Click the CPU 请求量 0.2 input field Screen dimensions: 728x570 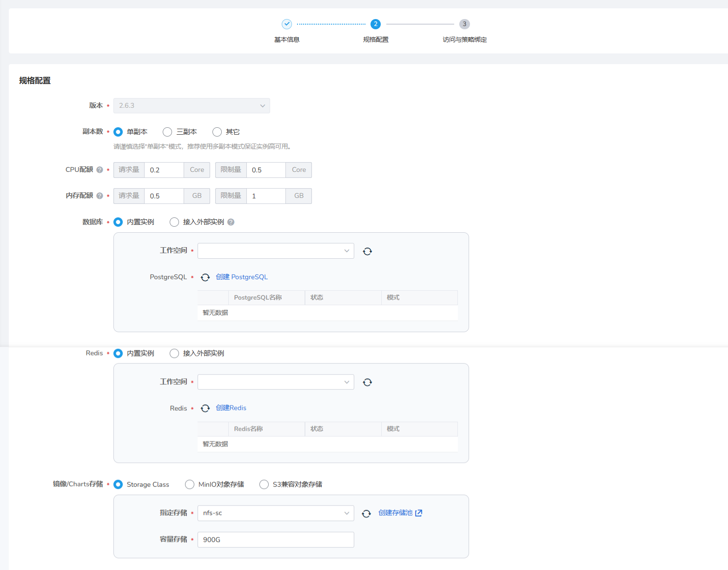click(164, 170)
